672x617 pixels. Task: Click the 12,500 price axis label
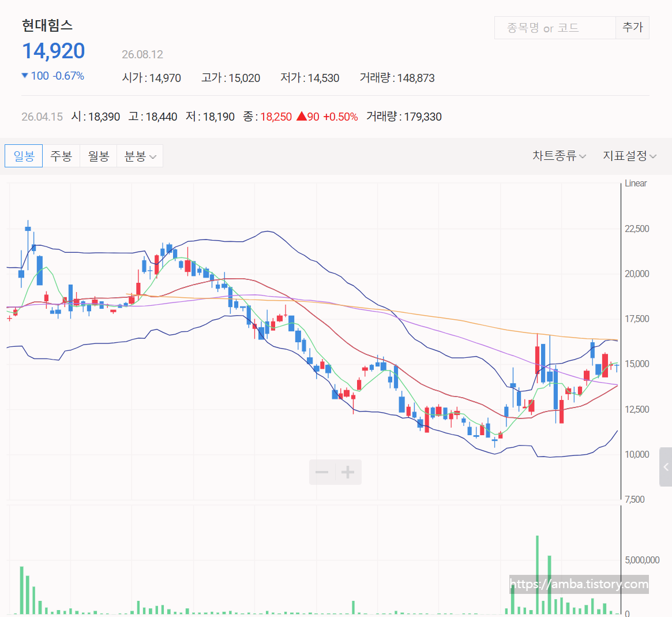[x=637, y=409]
